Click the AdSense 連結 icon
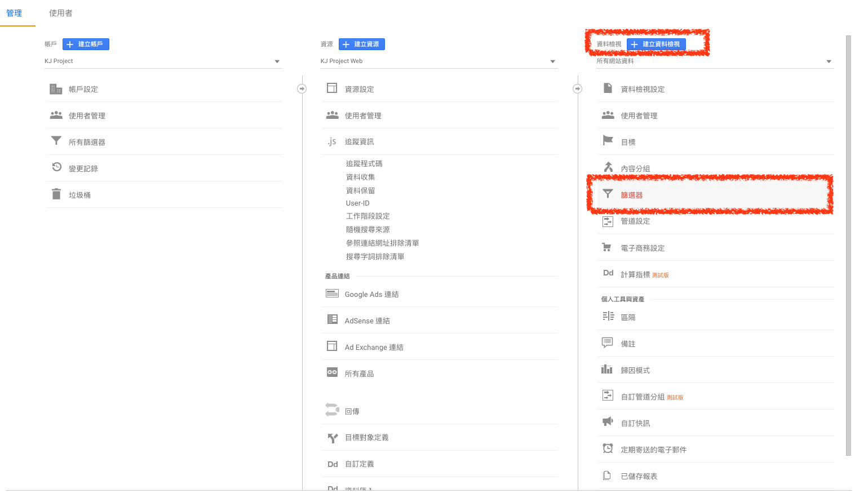This screenshot has width=868, height=498. pyautogui.click(x=333, y=319)
